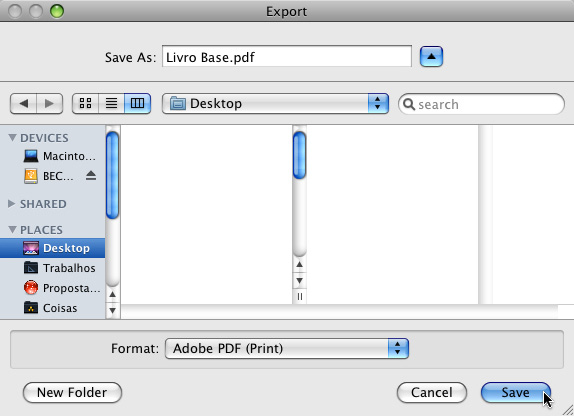Collapse the DEVICES sidebar section
574x416 pixels.
tap(12, 138)
